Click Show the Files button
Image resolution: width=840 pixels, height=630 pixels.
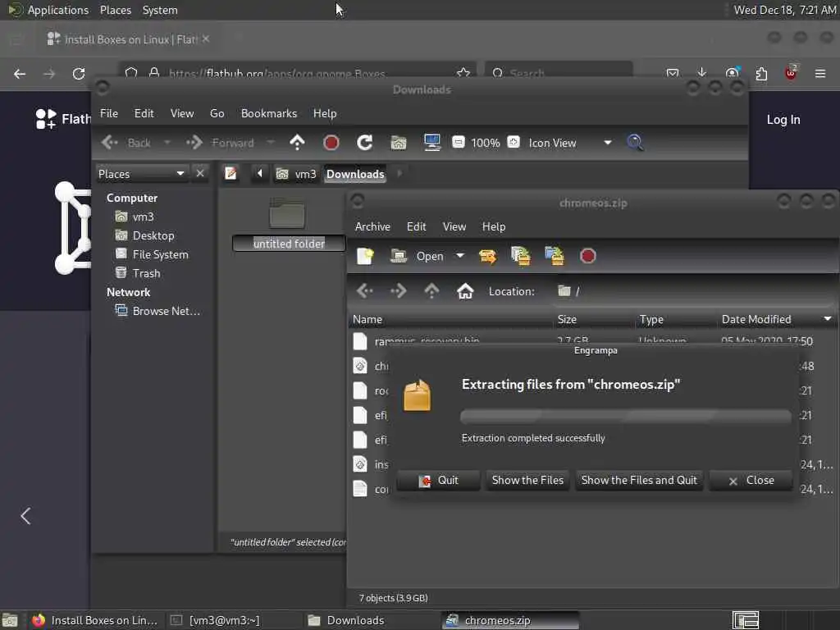(527, 481)
